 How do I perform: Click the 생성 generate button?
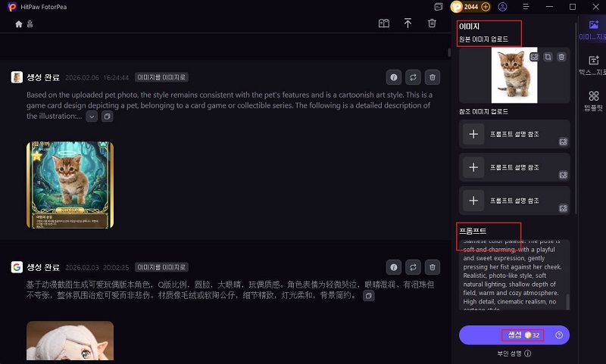(514, 335)
